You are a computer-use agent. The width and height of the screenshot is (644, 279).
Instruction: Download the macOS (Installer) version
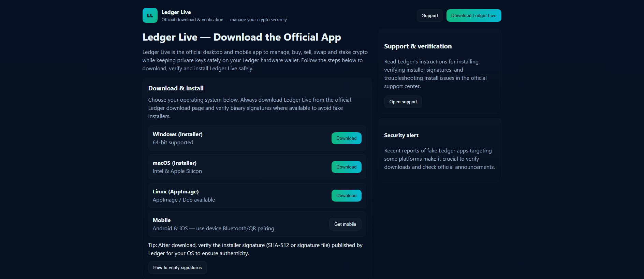tap(347, 167)
